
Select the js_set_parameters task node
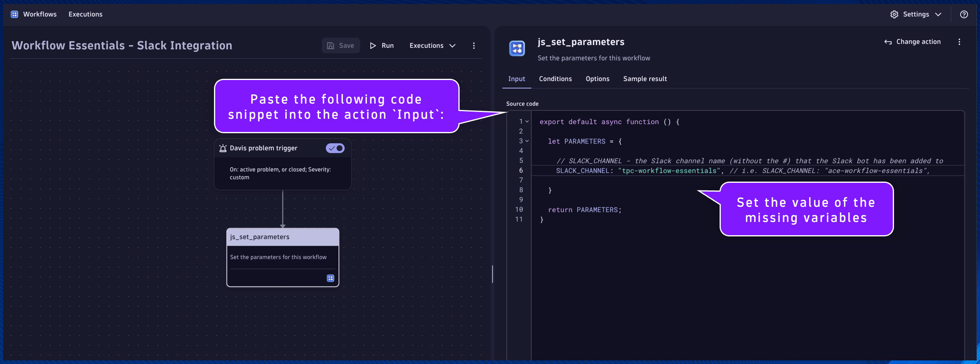tap(283, 258)
